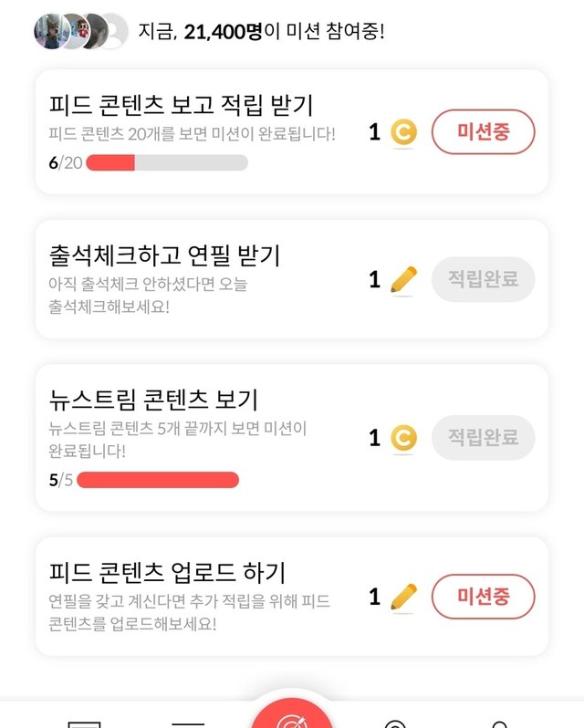Open the 출석체크하고 연필 받기 mission title
This screenshot has height=728, width=584.
[x=164, y=255]
